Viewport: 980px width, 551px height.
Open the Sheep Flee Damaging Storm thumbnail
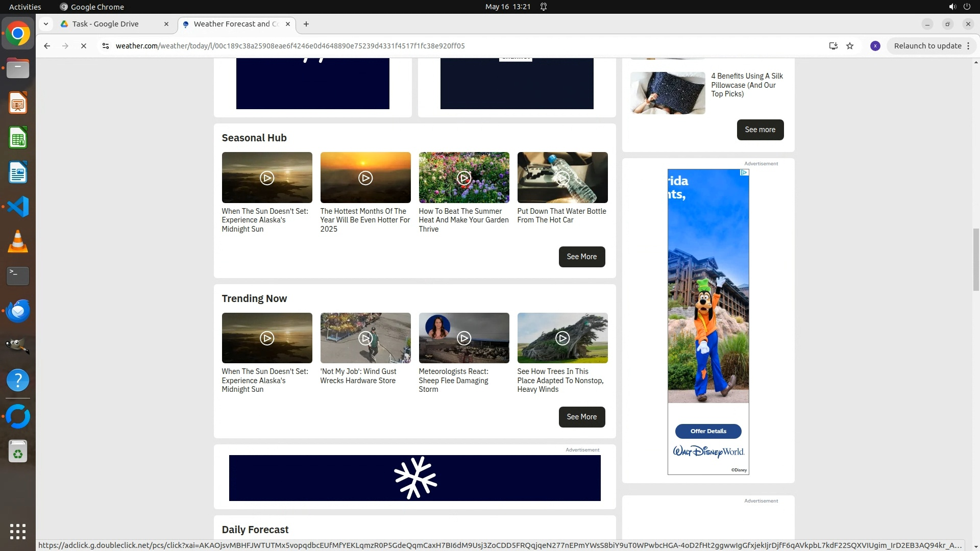[x=464, y=338]
